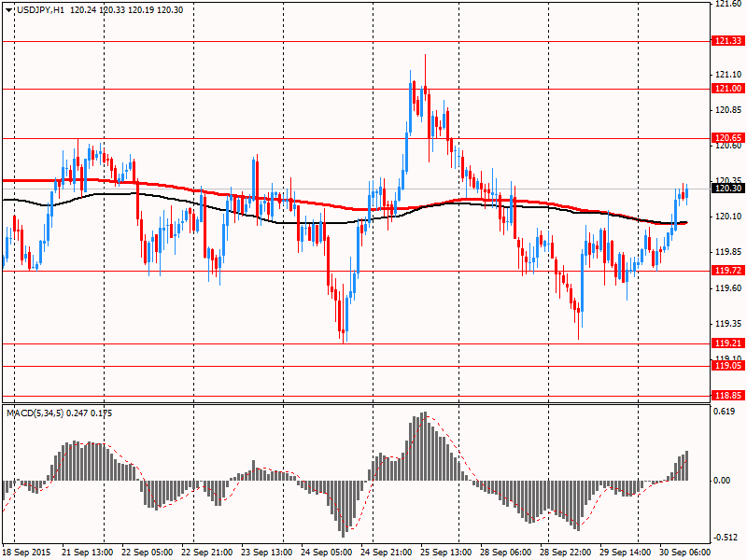Click the 120.65 resistance level label
Viewport: 747px width, 560px height.
pyautogui.click(x=727, y=138)
